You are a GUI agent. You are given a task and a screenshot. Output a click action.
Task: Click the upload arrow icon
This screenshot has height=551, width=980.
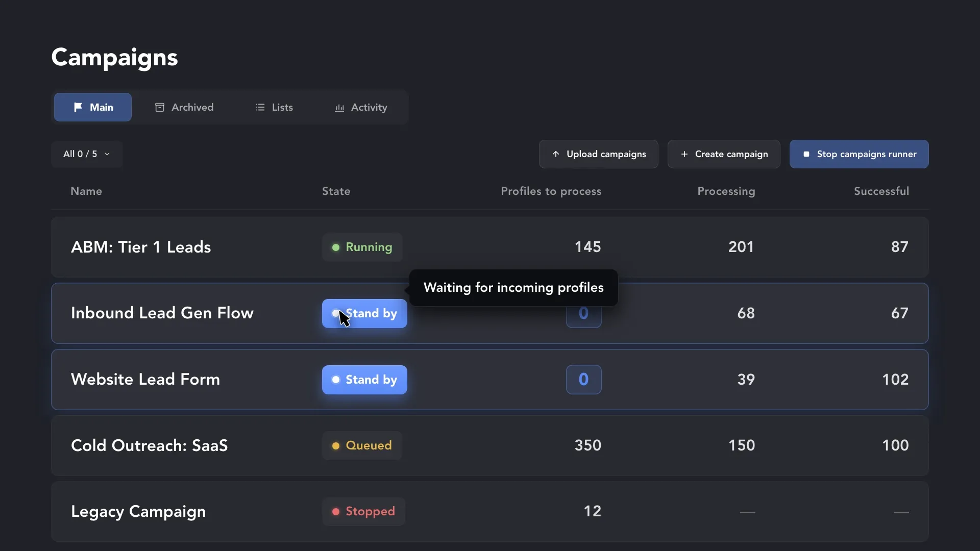(556, 154)
